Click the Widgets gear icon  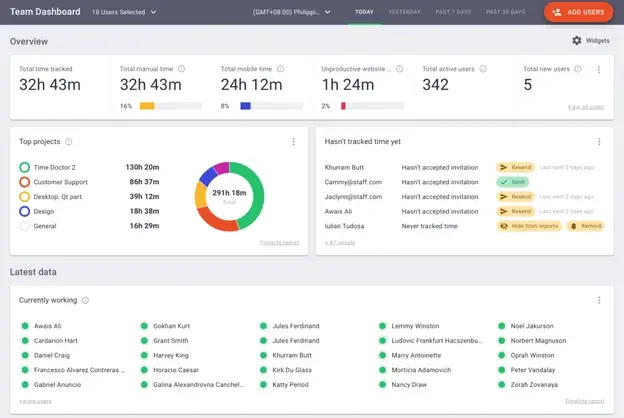click(576, 41)
